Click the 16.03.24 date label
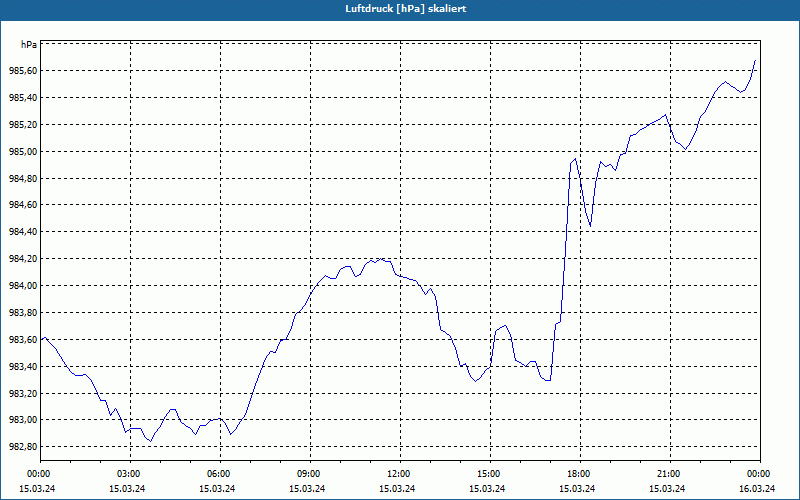Viewport: 800px width, 500px height. (x=757, y=488)
